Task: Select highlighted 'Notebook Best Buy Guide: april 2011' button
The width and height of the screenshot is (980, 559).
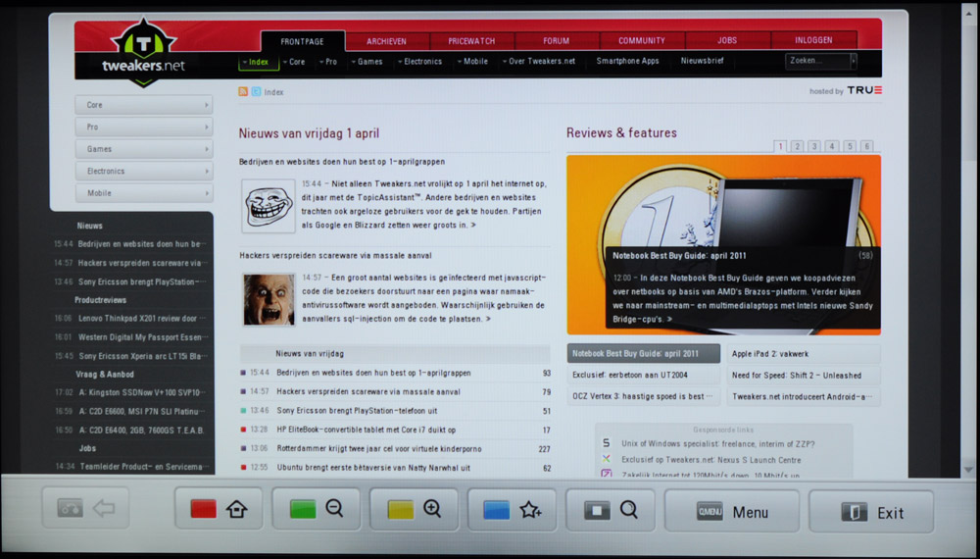Action: coord(644,354)
